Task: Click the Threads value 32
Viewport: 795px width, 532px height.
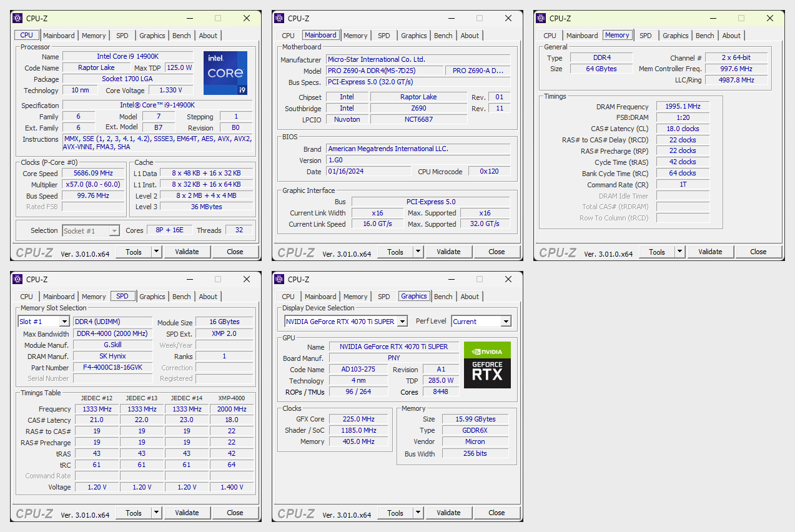Action: 239,230
